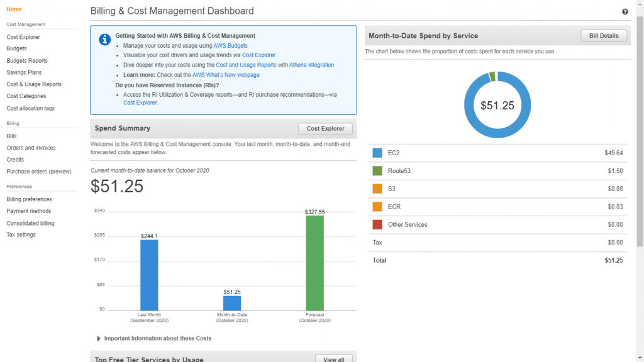Click the EC2 blue legend swatch

[377, 153]
